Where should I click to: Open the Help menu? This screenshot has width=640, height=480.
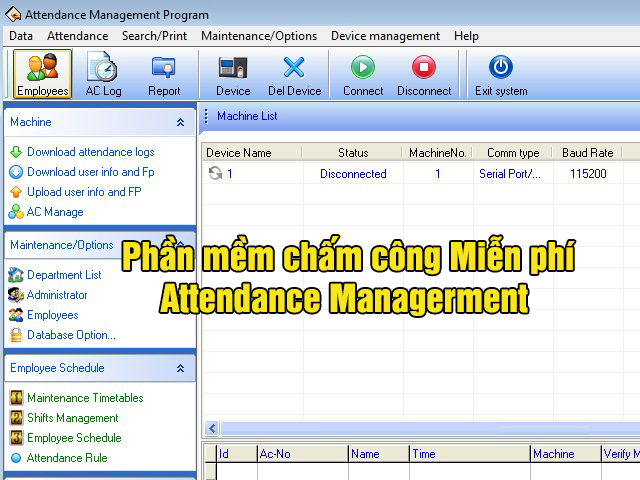[466, 36]
